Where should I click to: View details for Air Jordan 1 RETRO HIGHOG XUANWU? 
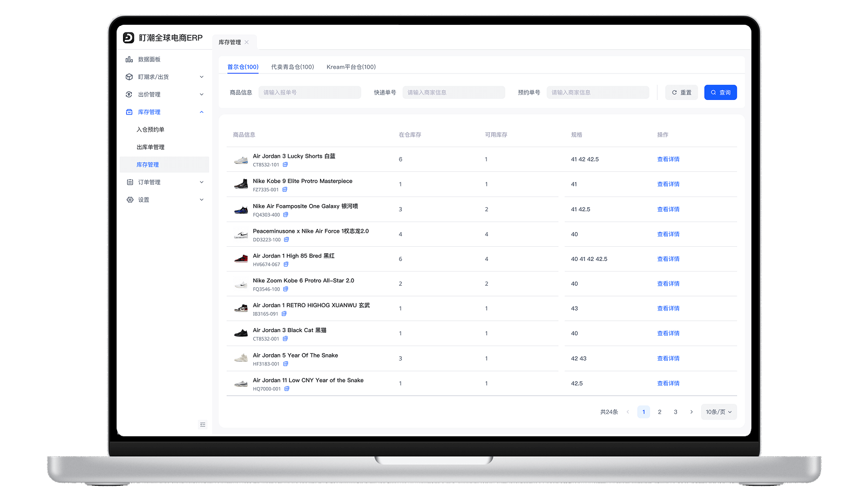tap(668, 309)
